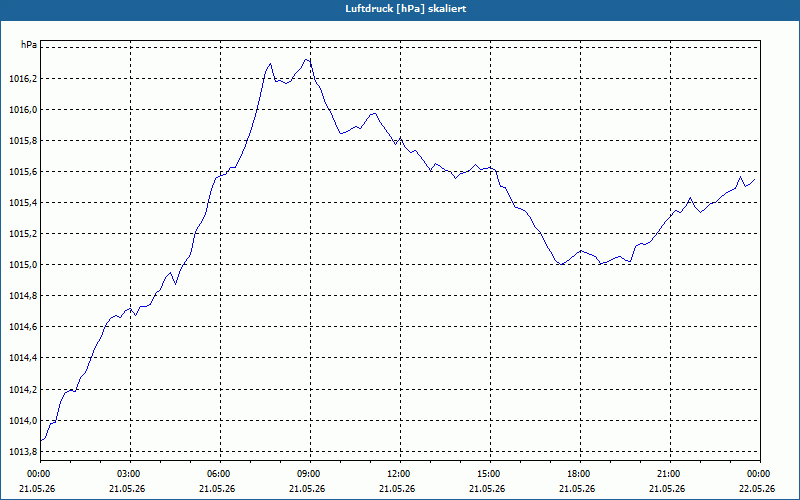Click the 22.05.26 date label
Viewport: 800px width, 500px height.
[x=757, y=488]
